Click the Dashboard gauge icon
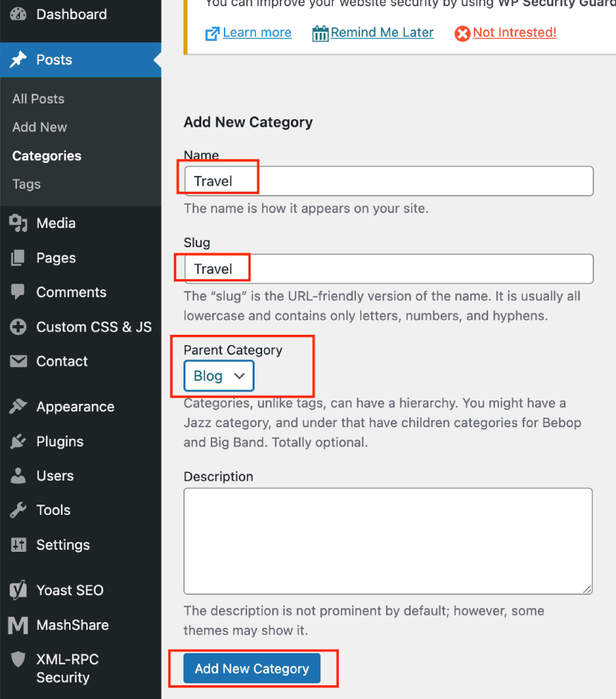616x699 pixels. coord(18,14)
